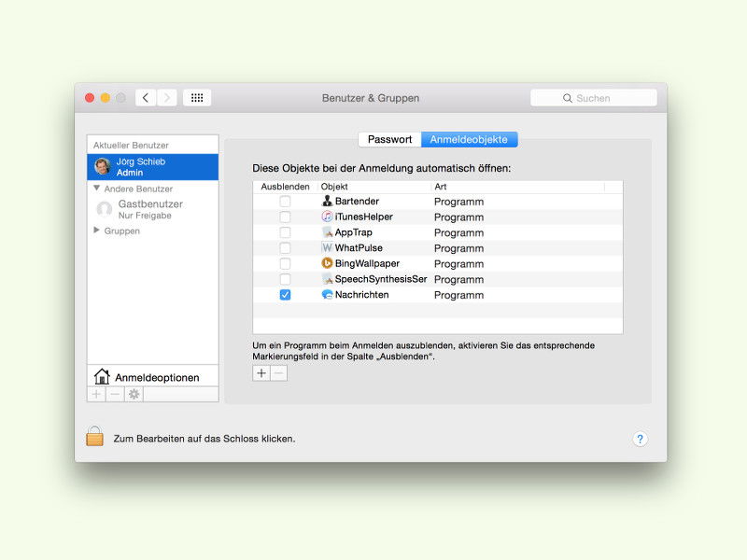Screen dimensions: 747x560
Task: Click the SpeechSynthesisSer app icon
Action: (x=327, y=279)
